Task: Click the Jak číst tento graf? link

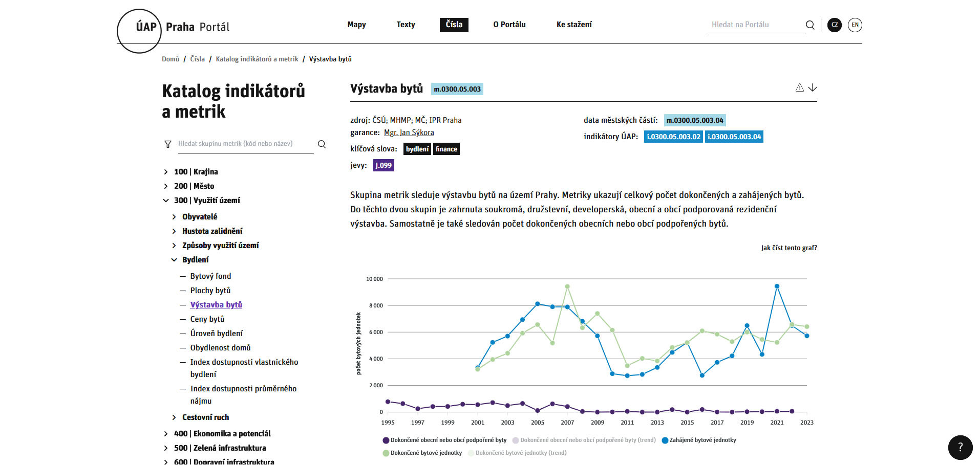Action: click(789, 248)
